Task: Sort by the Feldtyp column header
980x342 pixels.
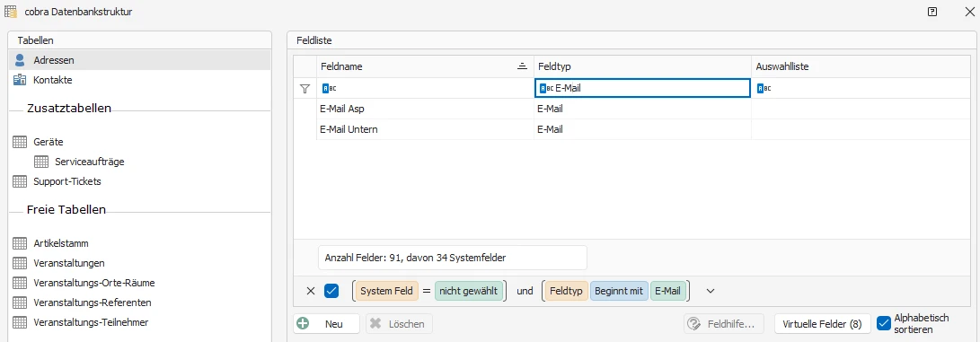Action: [642, 66]
